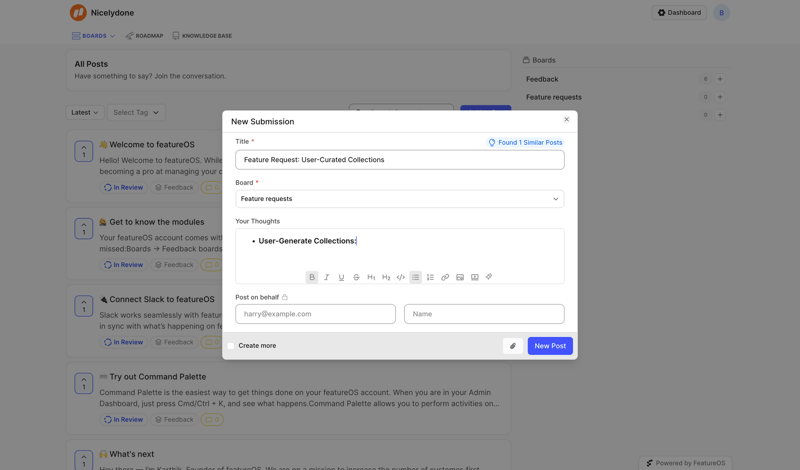Image resolution: width=800 pixels, height=470 pixels.
Task: Click the AI sparkle icon in the editor toolbar
Action: 489,277
